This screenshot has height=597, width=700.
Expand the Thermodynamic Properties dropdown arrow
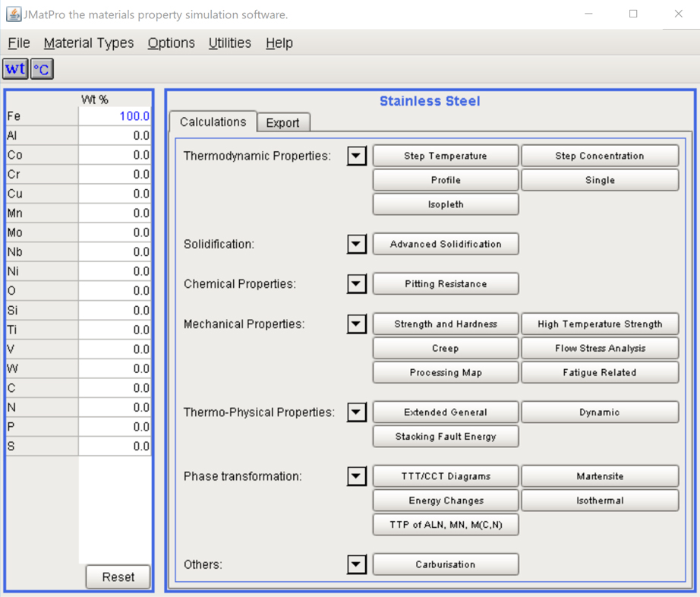pos(356,156)
